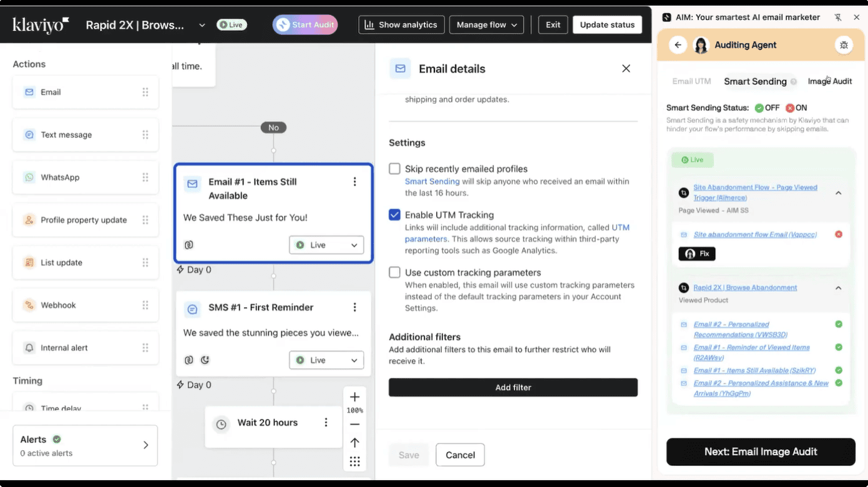Switch to the Image Audit tab

pos(829,81)
